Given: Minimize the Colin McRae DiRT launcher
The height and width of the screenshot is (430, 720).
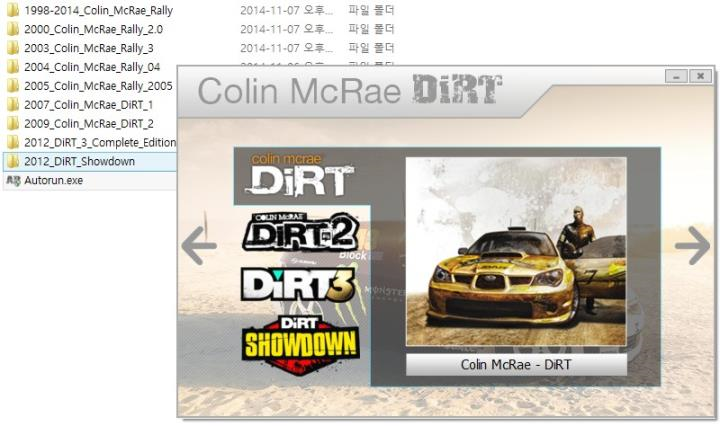Looking at the screenshot, I should point(676,76).
